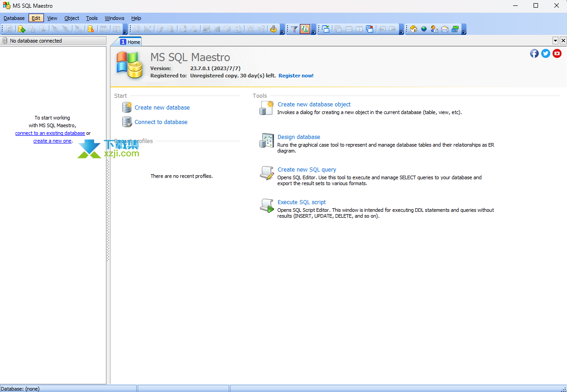Click the envelope mail toolbar icon

(x=445, y=29)
